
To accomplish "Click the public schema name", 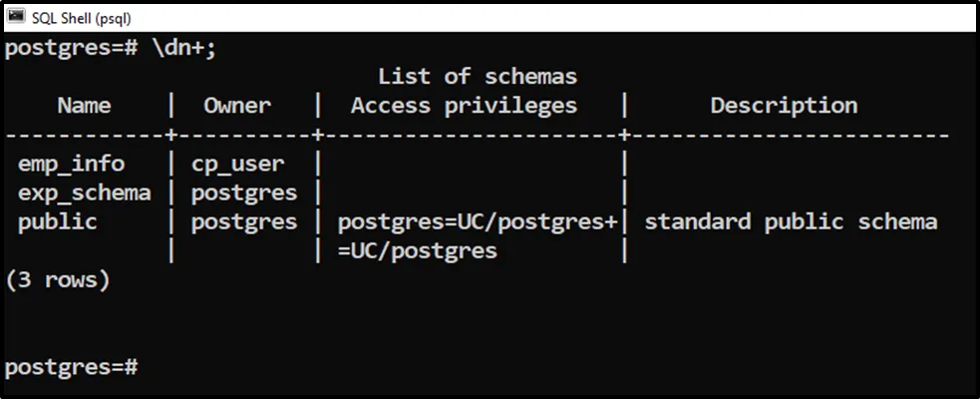I will pyautogui.click(x=57, y=221).
